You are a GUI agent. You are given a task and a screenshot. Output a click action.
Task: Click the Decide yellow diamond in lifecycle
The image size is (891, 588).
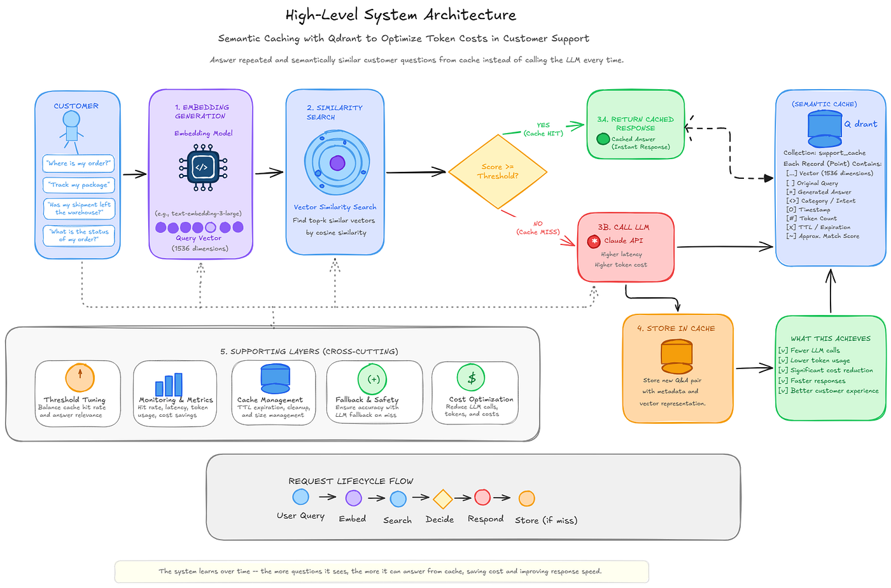(x=442, y=499)
